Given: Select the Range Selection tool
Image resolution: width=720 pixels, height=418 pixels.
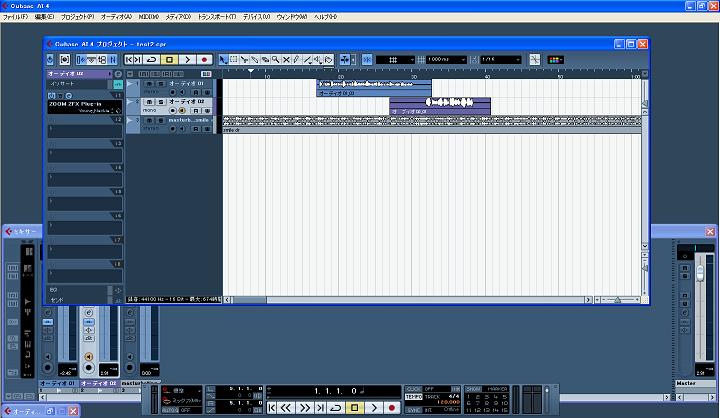Looking at the screenshot, I should pyautogui.click(x=234, y=60).
